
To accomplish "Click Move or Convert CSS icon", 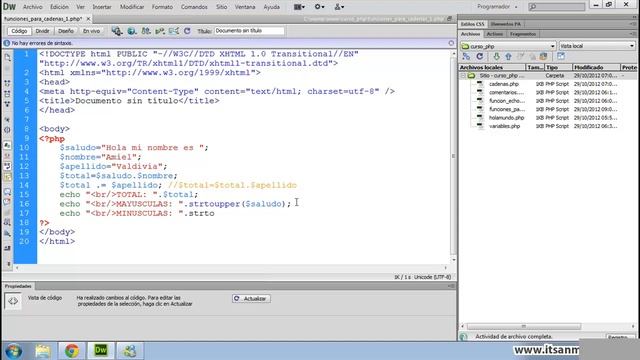I will [x=7, y=233].
